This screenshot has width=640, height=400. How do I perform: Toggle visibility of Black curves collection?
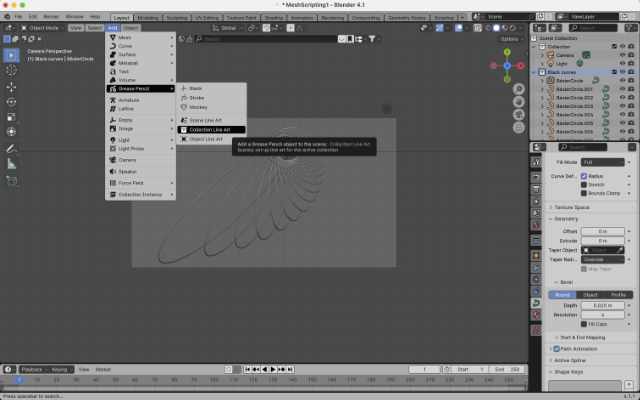[x=622, y=72]
